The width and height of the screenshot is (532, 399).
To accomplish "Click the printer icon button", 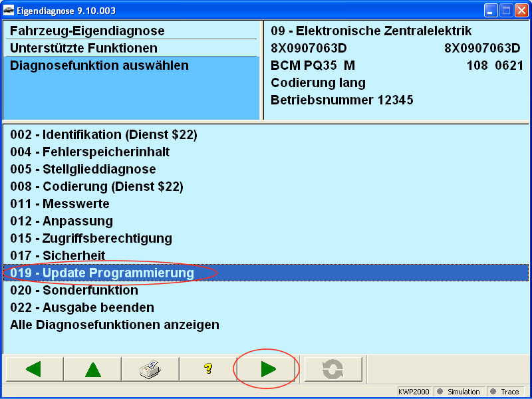I will pos(150,369).
